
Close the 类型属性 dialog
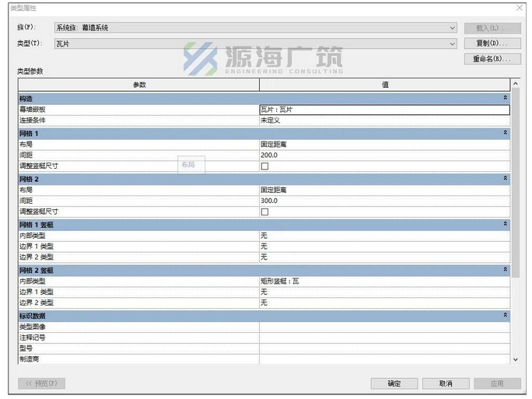pyautogui.click(x=520, y=8)
